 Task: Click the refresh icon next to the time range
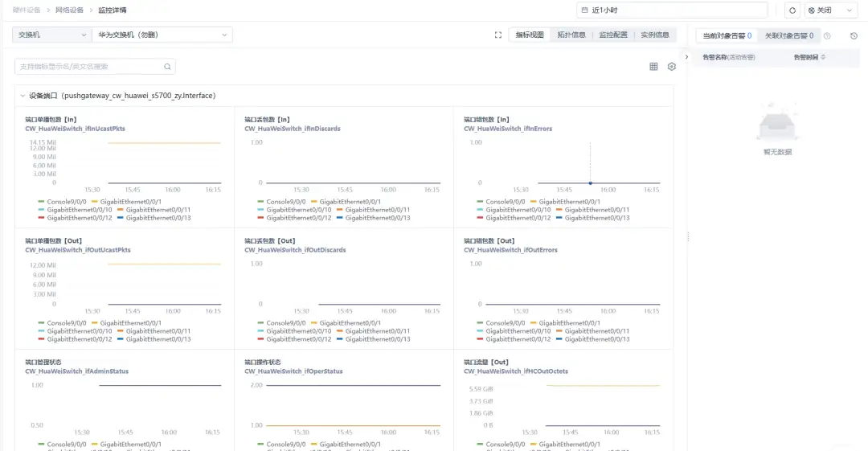coord(792,10)
